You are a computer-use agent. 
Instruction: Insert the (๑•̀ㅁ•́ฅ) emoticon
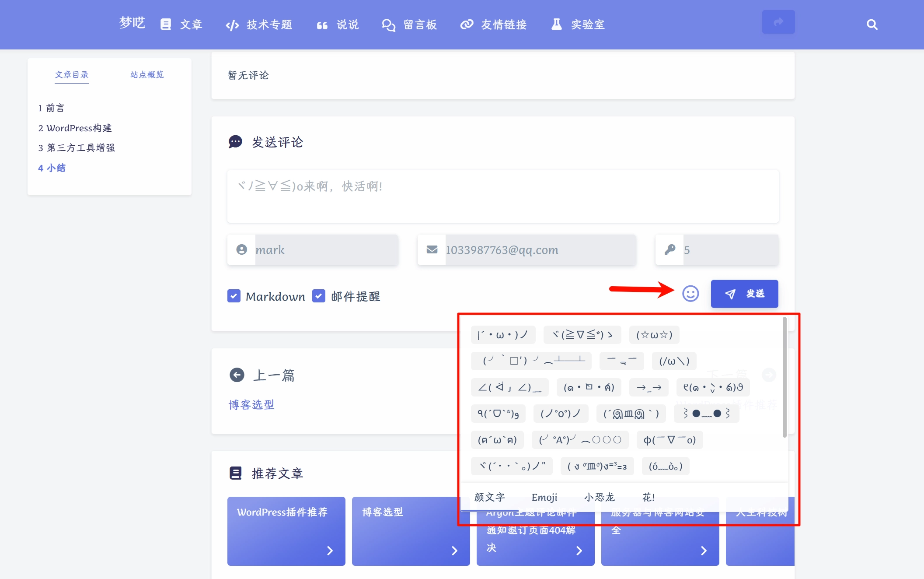pyautogui.click(x=589, y=387)
